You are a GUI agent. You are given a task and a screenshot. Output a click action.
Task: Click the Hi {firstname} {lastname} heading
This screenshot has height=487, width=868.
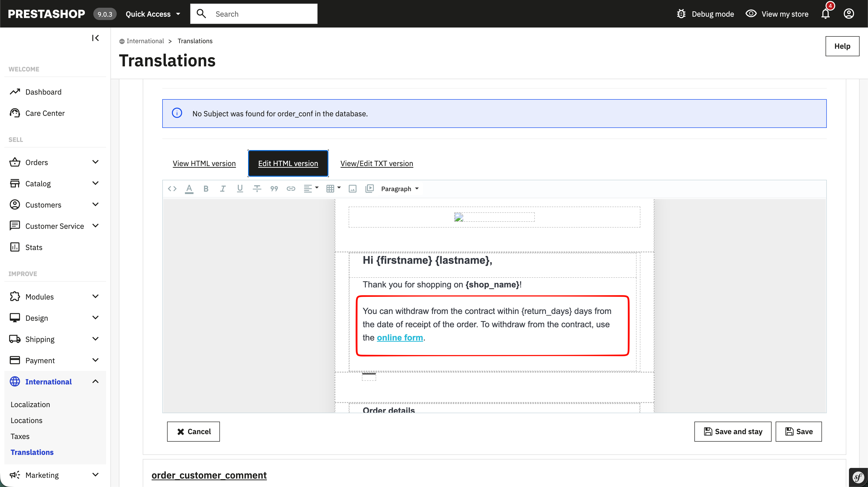[x=427, y=260]
